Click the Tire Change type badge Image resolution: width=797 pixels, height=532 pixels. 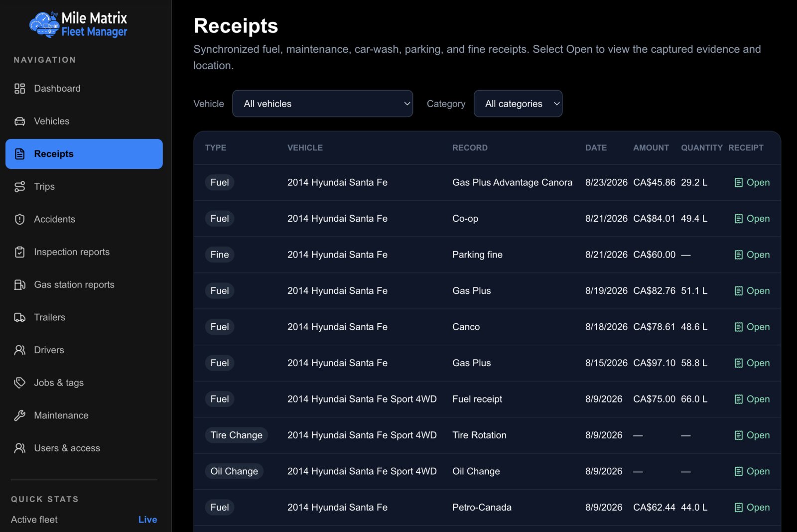point(236,435)
